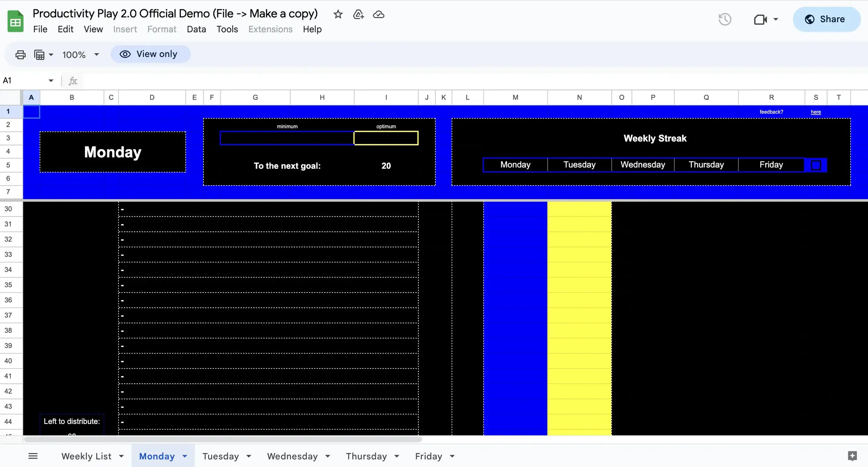This screenshot has height=467, width=868.
Task: Select row 35 header
Action: (11, 285)
